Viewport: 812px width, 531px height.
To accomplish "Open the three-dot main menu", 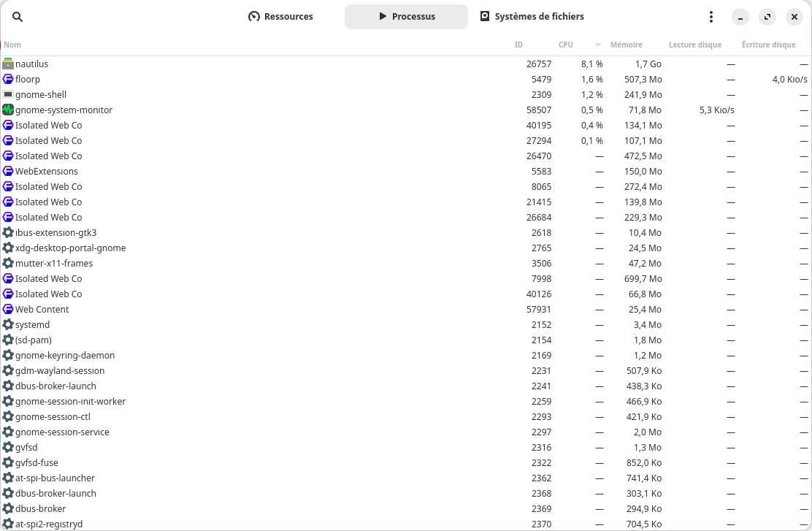I will tap(711, 17).
